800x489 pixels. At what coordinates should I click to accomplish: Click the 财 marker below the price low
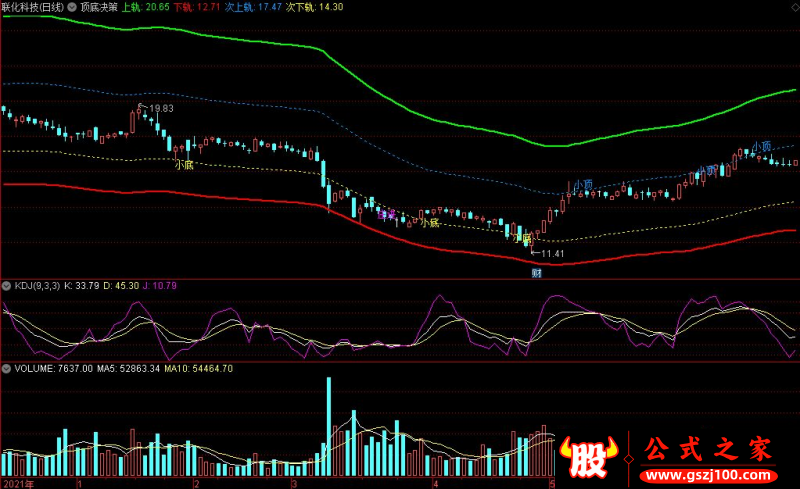(x=536, y=273)
